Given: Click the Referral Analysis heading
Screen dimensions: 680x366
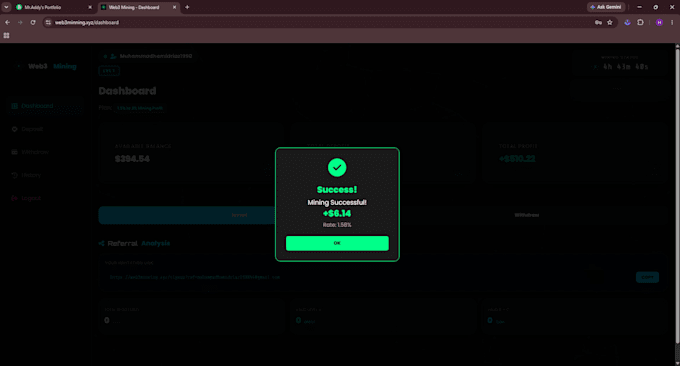Looking at the screenshot, I should 139,244.
